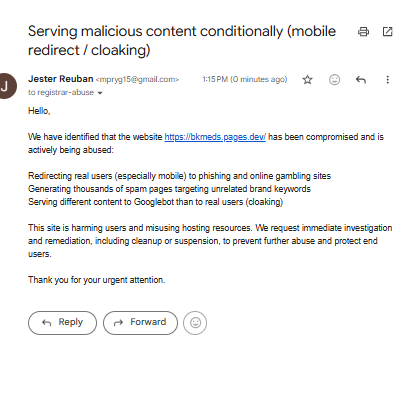Screen dimensions: 410x409
Task: Click sender name Jester Reuban
Action: [x=61, y=79]
